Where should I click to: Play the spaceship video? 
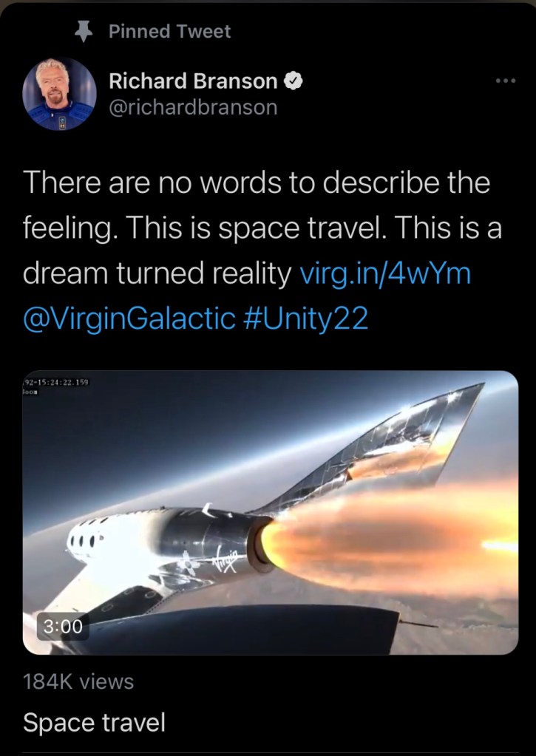270,512
